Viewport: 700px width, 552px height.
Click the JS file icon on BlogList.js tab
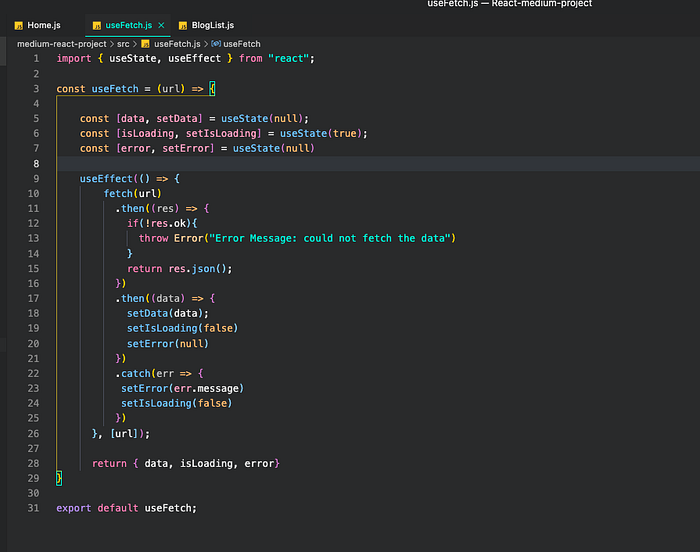183,26
